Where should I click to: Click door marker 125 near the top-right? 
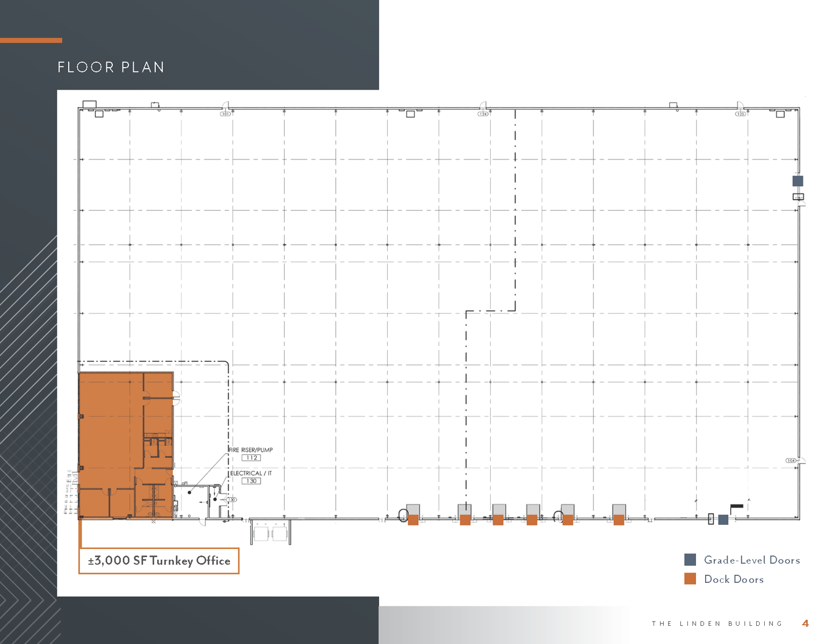pos(739,113)
